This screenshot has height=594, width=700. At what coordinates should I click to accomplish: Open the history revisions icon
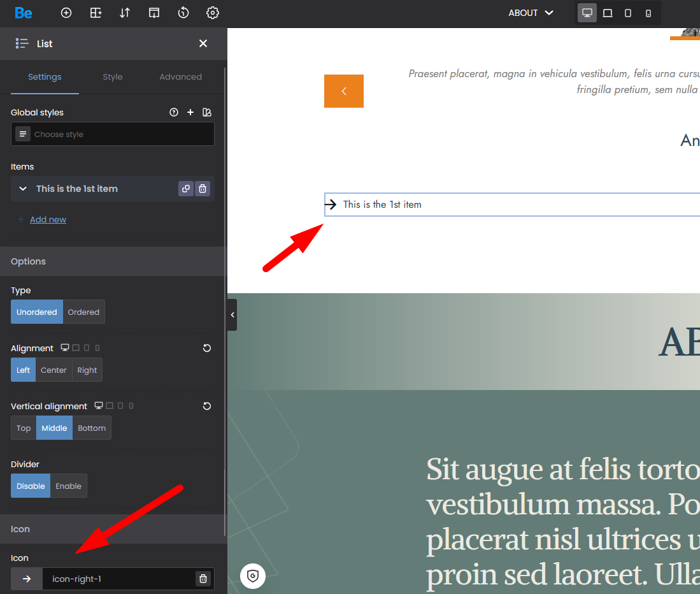183,13
